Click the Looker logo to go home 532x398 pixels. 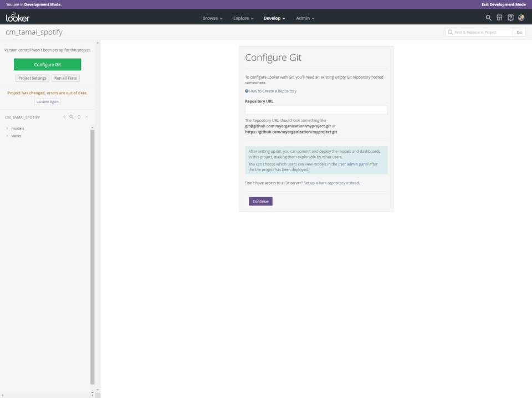coord(18,17)
